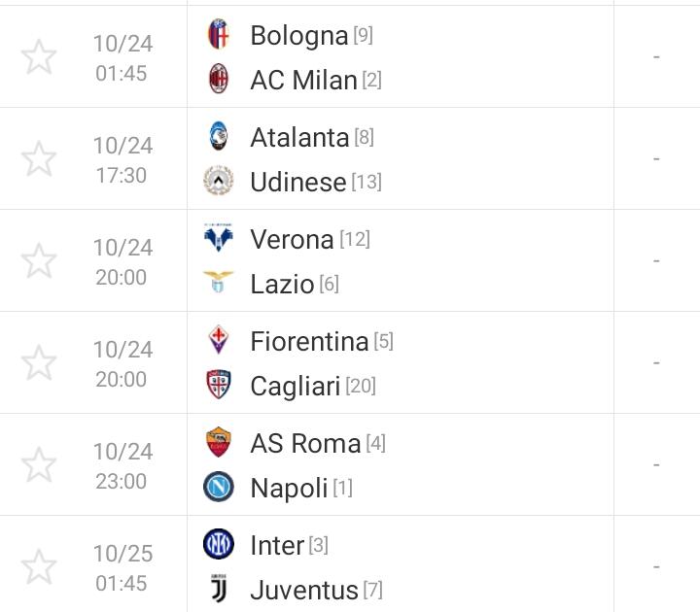The image size is (700, 612).
Task: Mark AS Roma vs Napoli as favorite
Action: click(x=39, y=465)
